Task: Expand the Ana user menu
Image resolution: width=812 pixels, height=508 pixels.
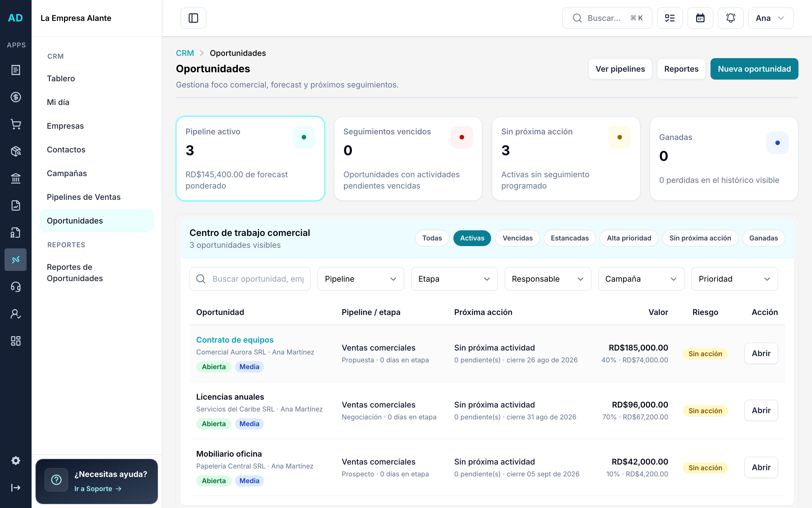Action: click(x=771, y=18)
